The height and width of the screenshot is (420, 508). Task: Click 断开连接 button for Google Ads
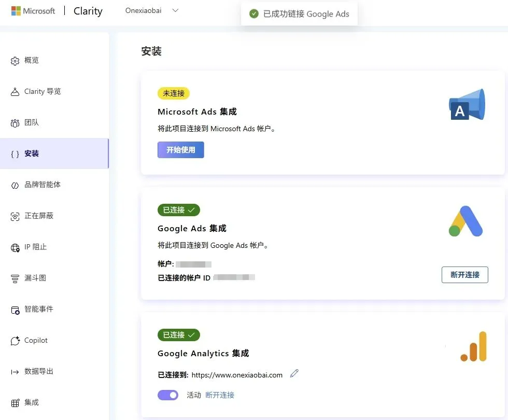point(465,275)
